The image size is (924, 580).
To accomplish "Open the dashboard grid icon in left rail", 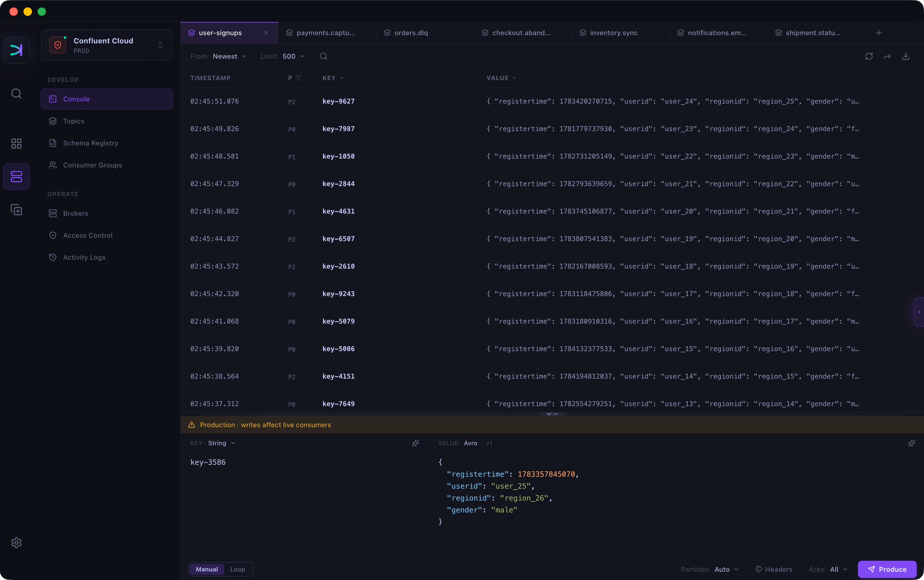I will [16, 144].
